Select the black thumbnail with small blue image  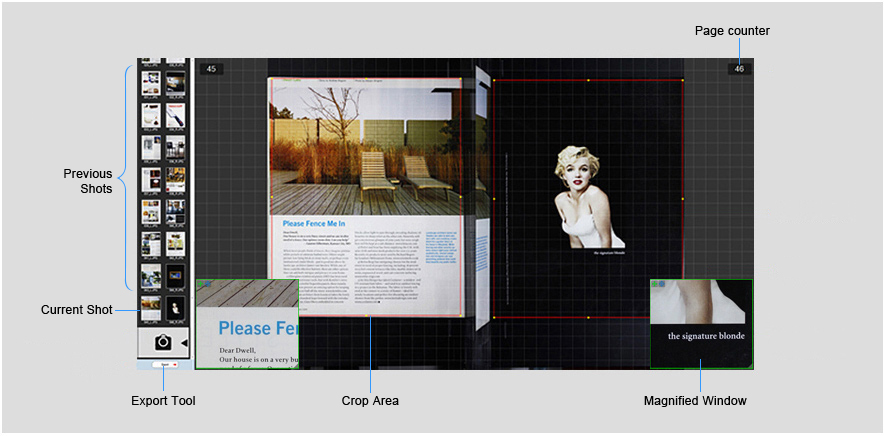pyautogui.click(x=175, y=276)
